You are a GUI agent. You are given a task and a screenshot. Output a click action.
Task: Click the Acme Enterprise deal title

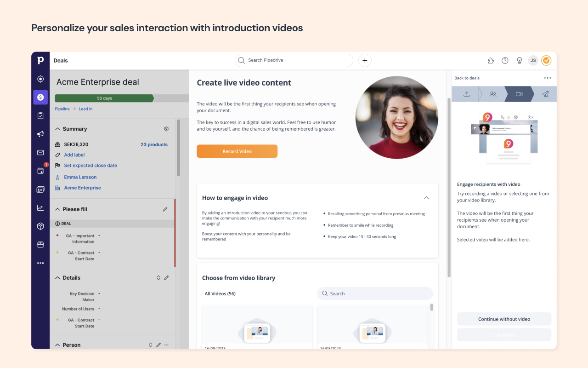tap(98, 82)
